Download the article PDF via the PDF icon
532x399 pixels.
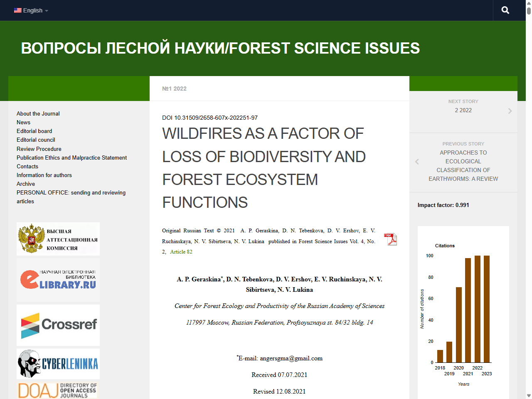pos(390,239)
